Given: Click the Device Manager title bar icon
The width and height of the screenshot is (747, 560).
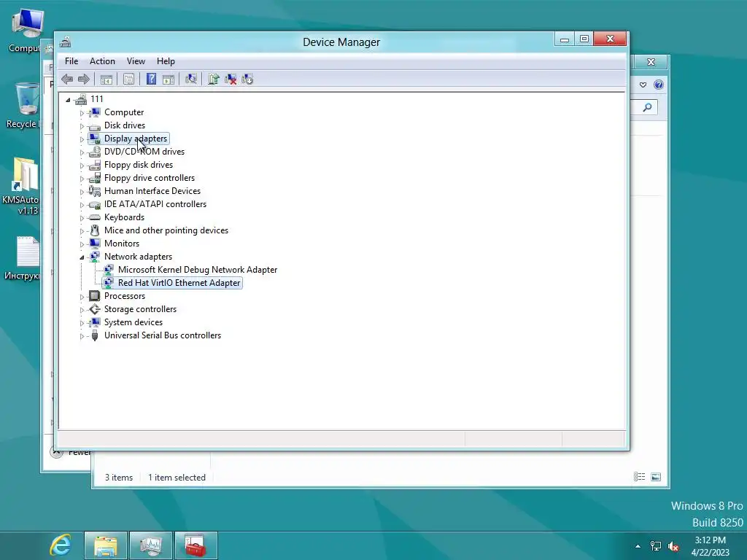Looking at the screenshot, I should click(65, 42).
